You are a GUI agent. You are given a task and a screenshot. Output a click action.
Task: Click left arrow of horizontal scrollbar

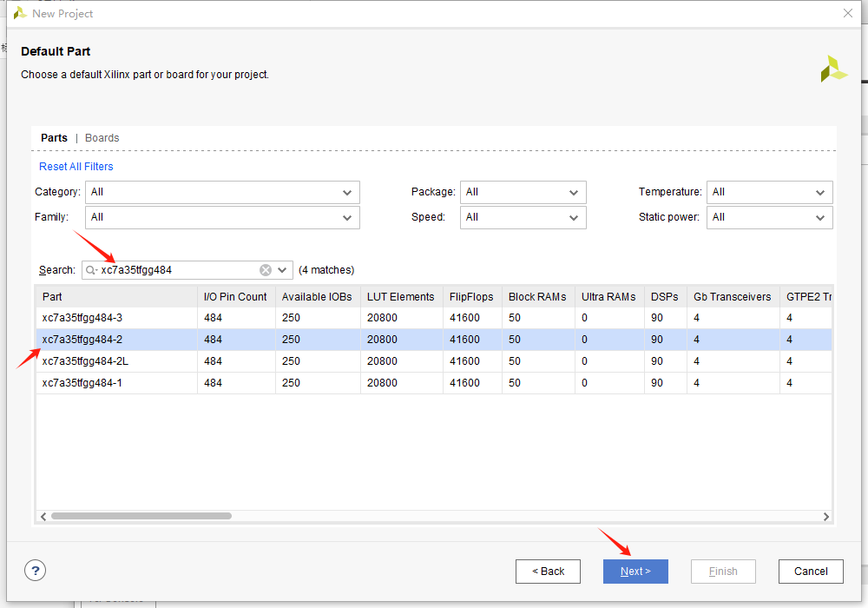point(43,517)
